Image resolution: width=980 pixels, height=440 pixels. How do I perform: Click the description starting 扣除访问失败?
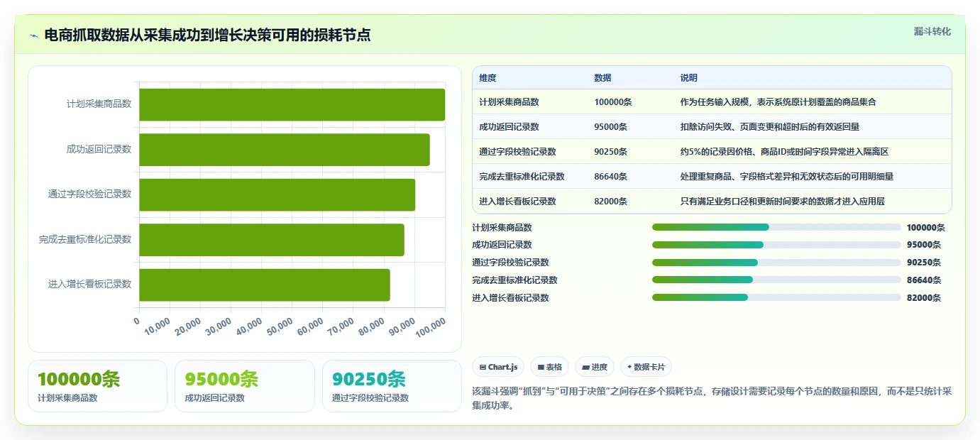[x=769, y=127]
